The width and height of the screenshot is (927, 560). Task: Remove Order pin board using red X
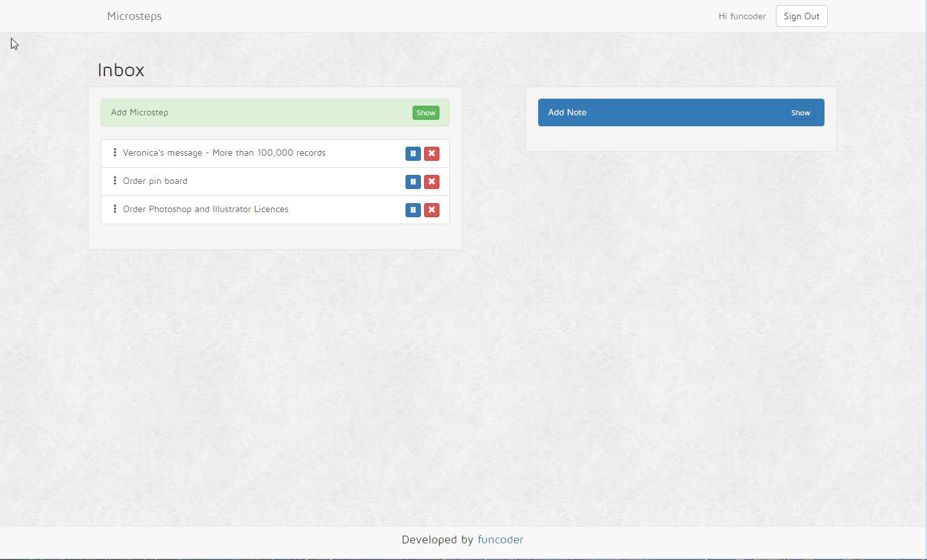tap(432, 182)
